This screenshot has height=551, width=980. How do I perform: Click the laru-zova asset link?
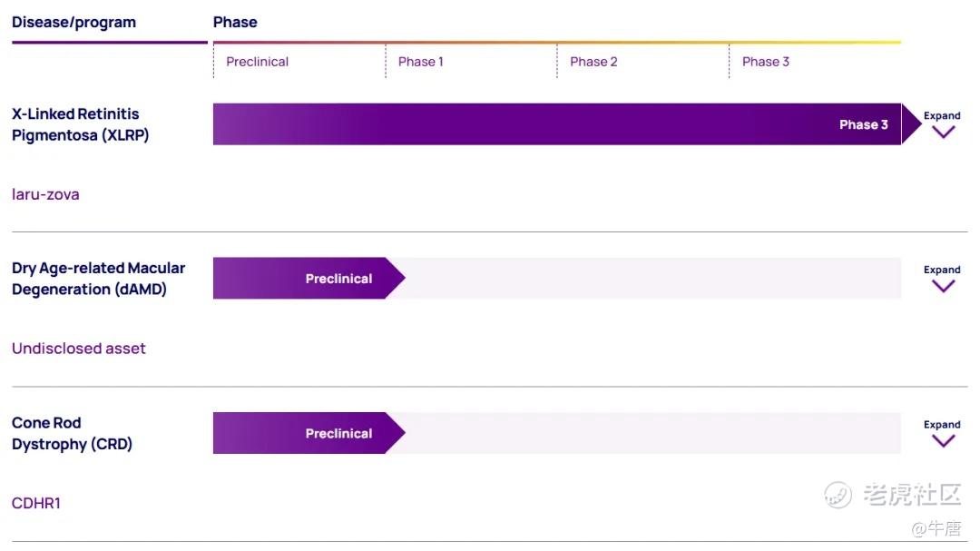pos(45,194)
